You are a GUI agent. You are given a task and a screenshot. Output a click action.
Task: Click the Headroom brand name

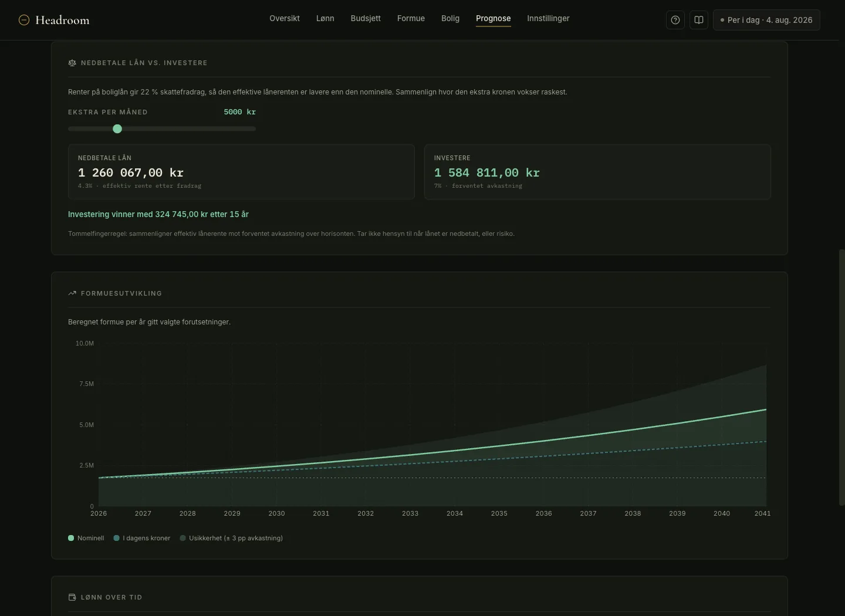pos(62,20)
